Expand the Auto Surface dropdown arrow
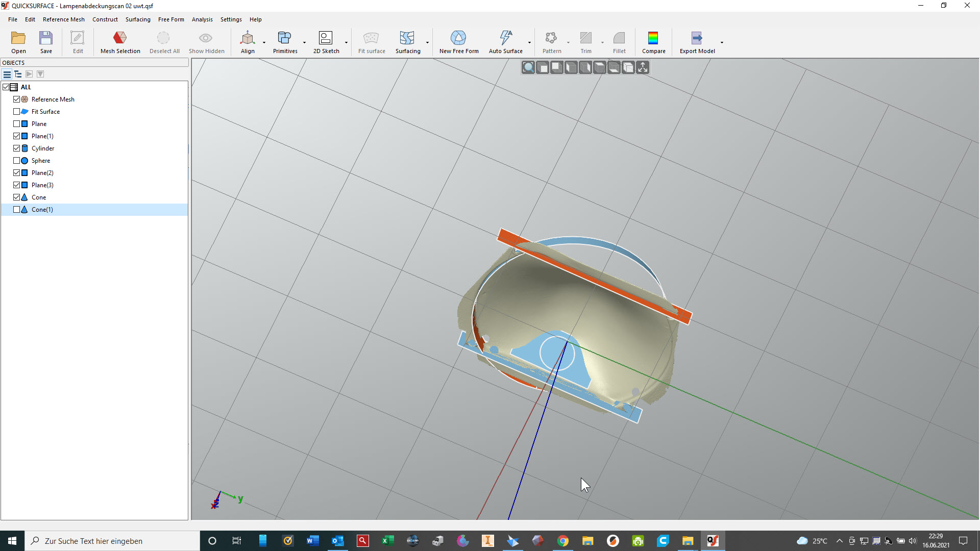980x551 pixels. tap(529, 42)
